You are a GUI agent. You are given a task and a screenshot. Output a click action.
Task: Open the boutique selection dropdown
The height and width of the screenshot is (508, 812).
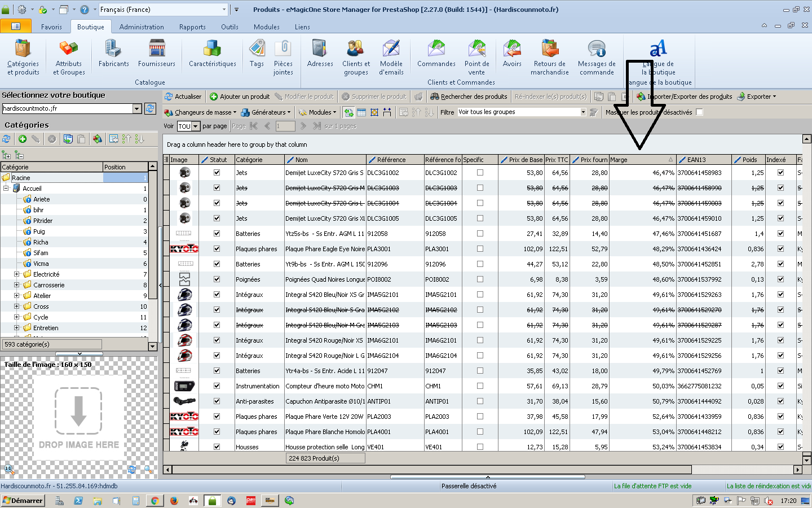click(136, 108)
